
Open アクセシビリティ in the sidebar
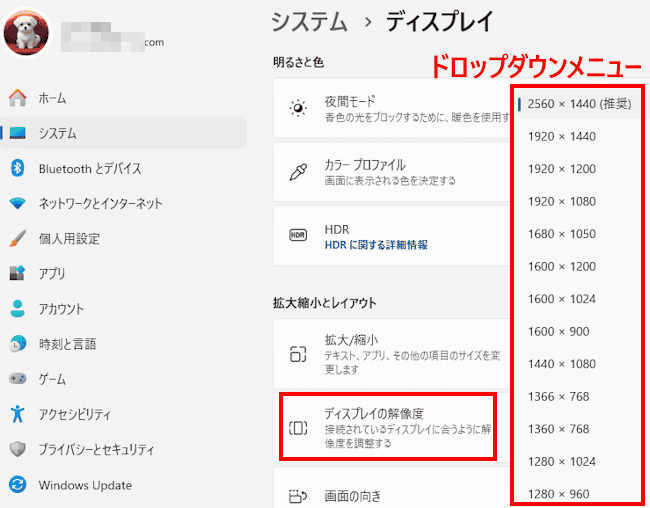[75, 414]
